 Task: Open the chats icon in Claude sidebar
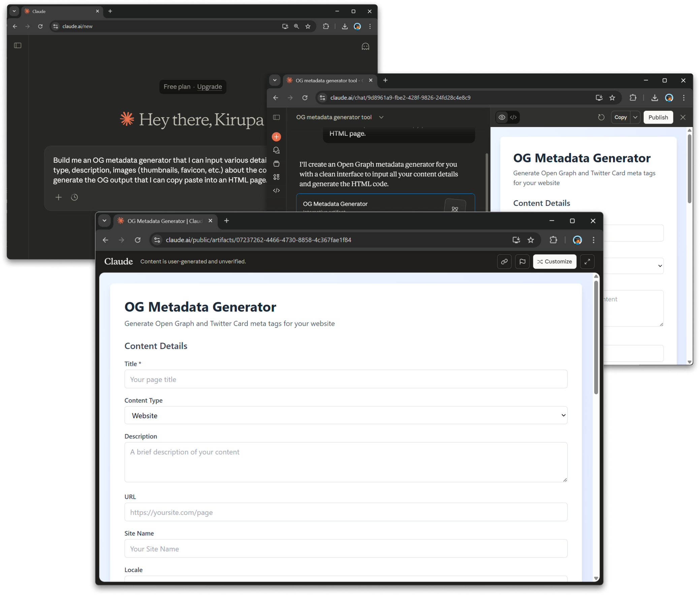pos(276,150)
